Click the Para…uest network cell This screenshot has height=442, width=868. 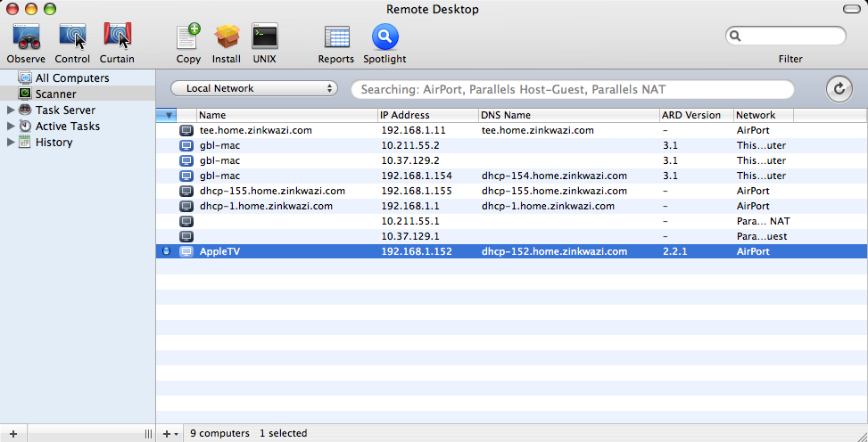pos(762,236)
